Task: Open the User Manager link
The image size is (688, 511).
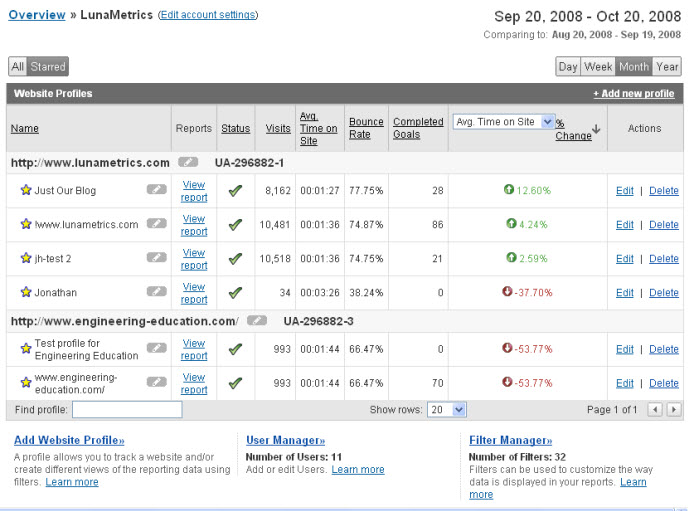Action: (x=285, y=440)
